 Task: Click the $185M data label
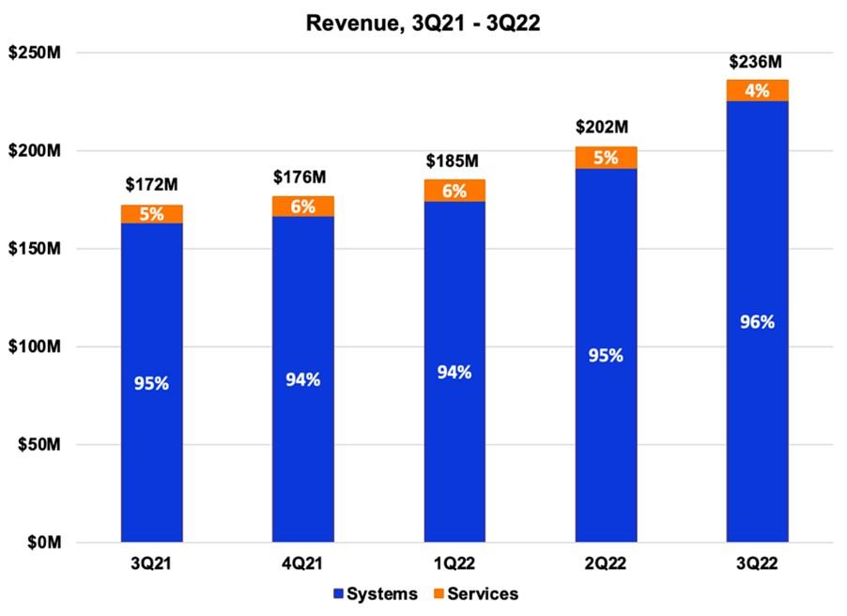pos(454,161)
